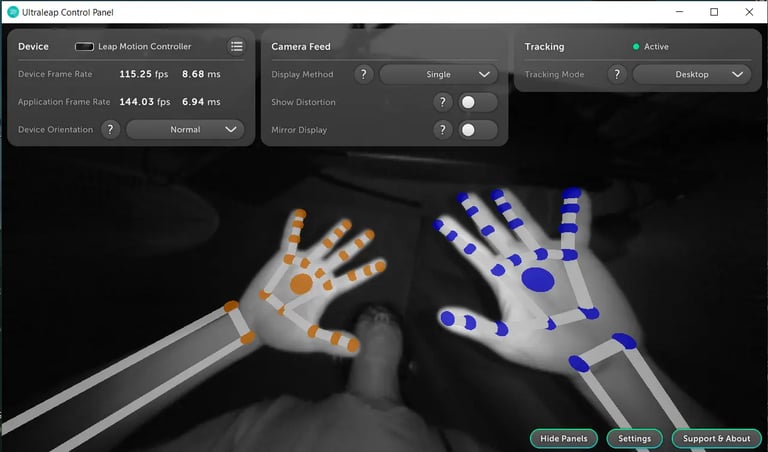The width and height of the screenshot is (768, 452).
Task: Click the blue palm marker on right hand
Action: click(x=538, y=280)
